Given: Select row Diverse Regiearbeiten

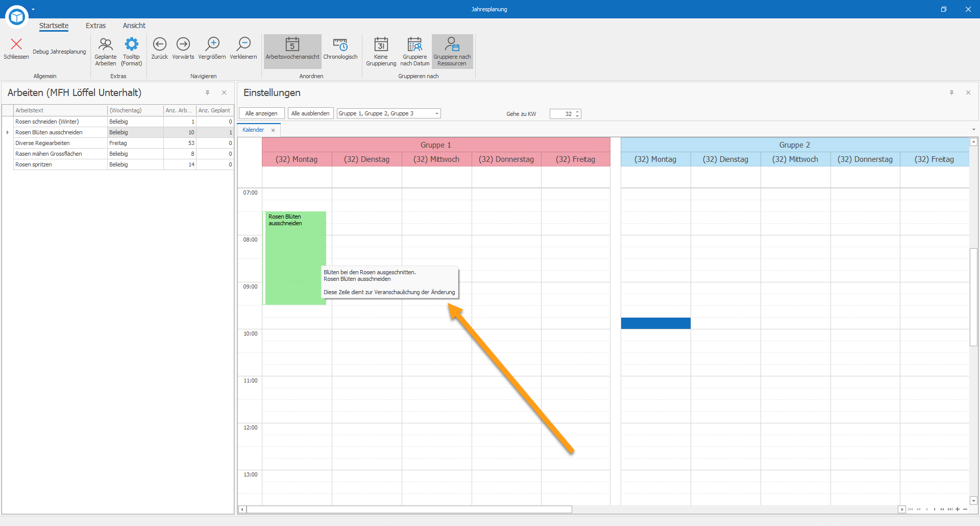Looking at the screenshot, I should [x=118, y=143].
